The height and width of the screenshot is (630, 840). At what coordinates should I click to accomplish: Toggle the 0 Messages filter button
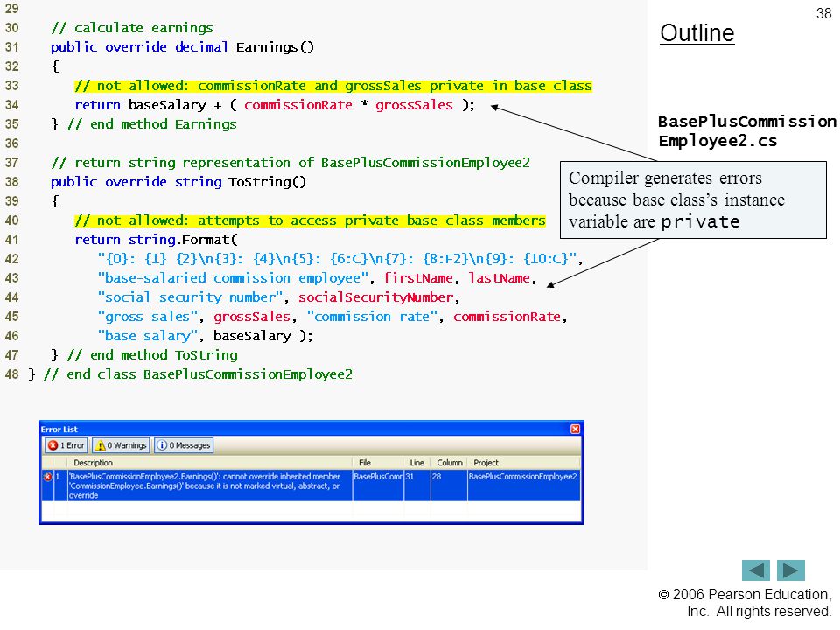(x=184, y=445)
